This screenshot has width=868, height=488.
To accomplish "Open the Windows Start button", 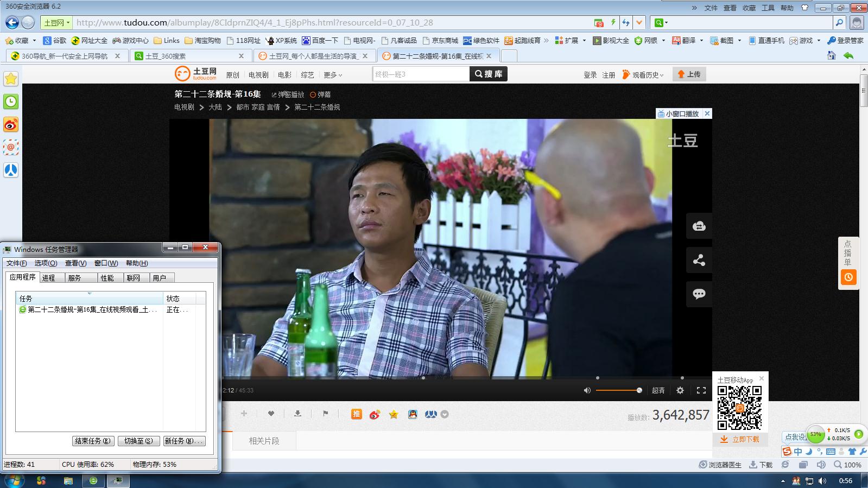I will (x=14, y=480).
